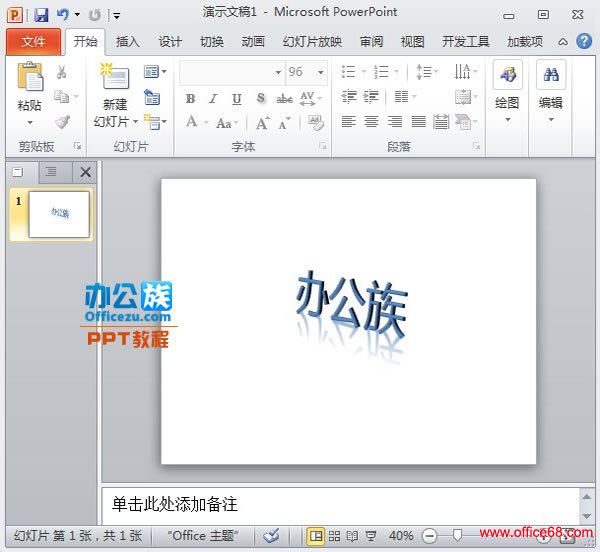Image resolution: width=600 pixels, height=552 pixels.
Task: Click the New Slide icon
Action: click(115, 76)
